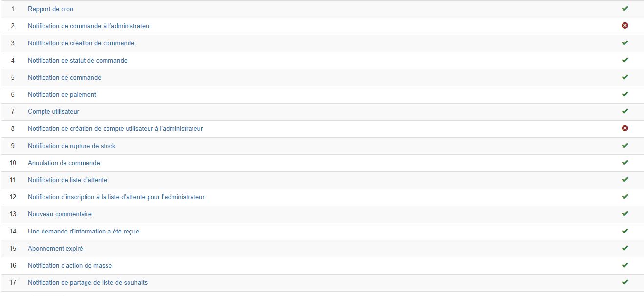Image resolution: width=644 pixels, height=296 pixels.
Task: Open Notification de liste d'attente email
Action: tap(67, 180)
